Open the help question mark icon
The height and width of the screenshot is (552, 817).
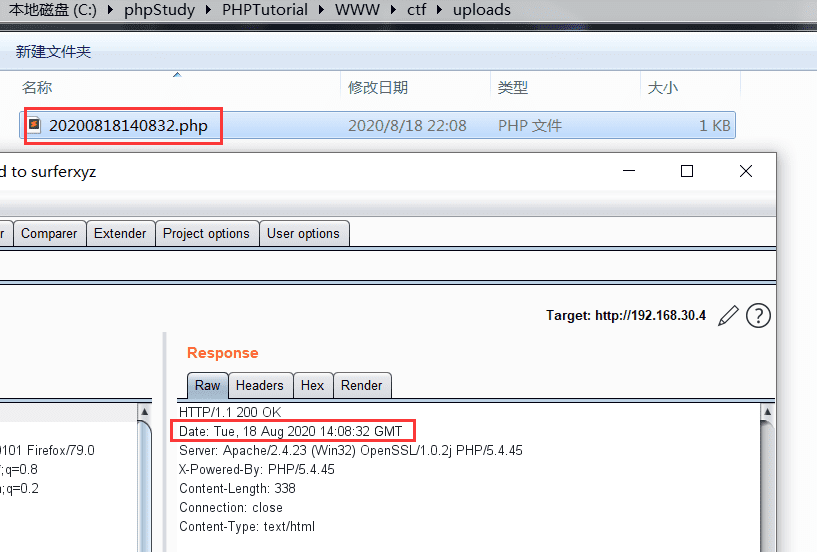coord(758,316)
